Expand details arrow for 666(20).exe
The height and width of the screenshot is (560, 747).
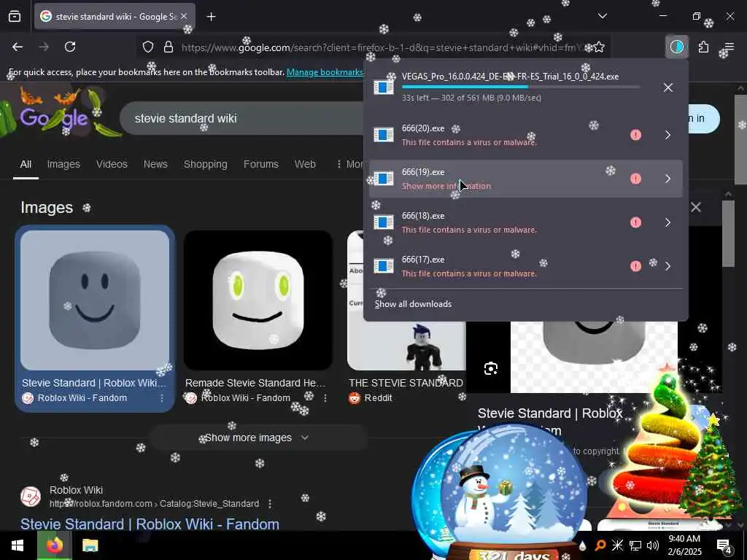[x=668, y=135]
